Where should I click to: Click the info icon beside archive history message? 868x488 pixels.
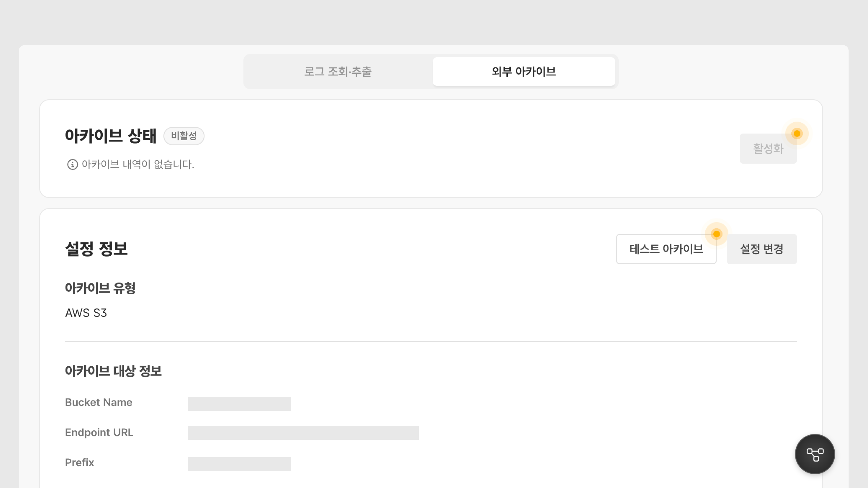click(72, 165)
